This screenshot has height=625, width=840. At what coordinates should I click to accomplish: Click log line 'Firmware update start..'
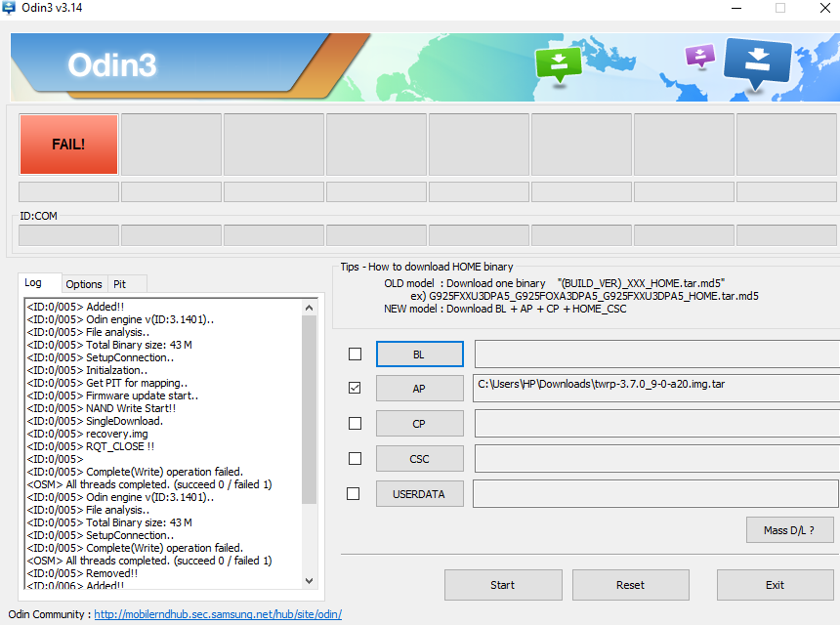(113, 396)
